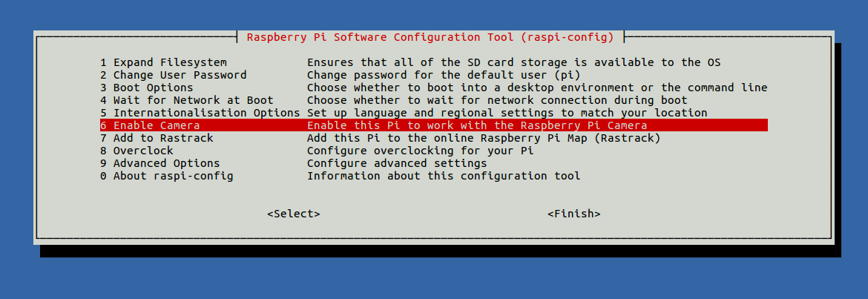
Task: Click the raspi-config dialog title text
Action: pyautogui.click(x=430, y=37)
